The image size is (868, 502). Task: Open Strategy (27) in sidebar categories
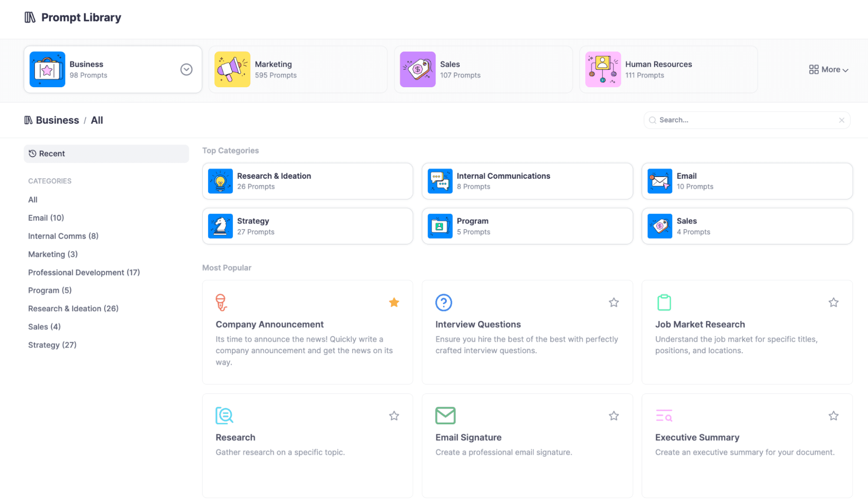52,345
